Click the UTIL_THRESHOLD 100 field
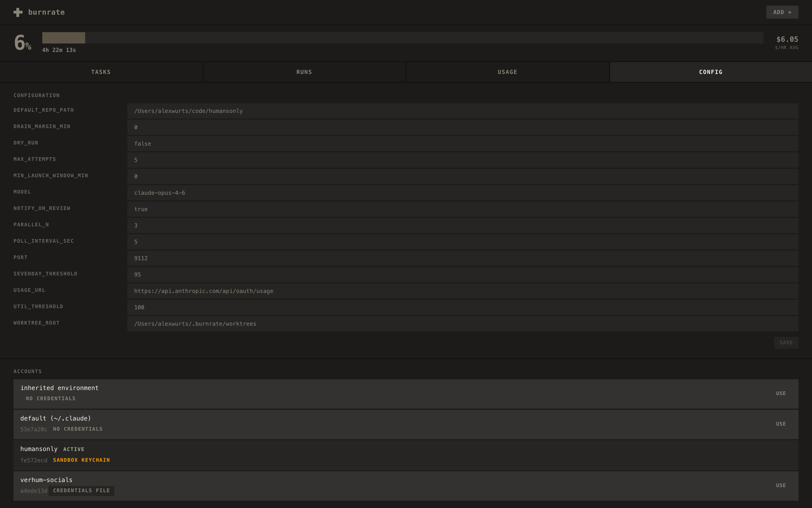The image size is (812, 508). (463, 307)
